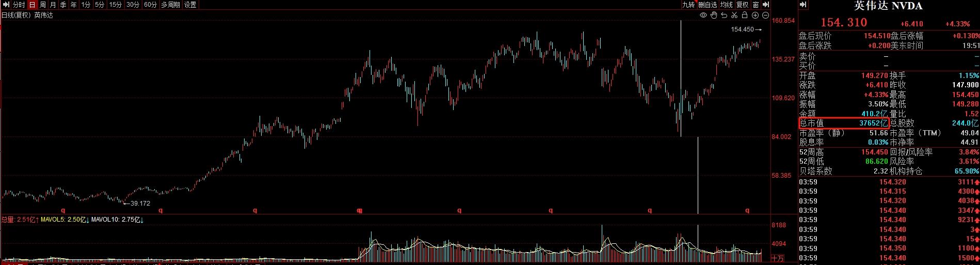This screenshot has width=980, height=265.
Task: Zoom in with the plus circle icon
Action: pos(756,15)
